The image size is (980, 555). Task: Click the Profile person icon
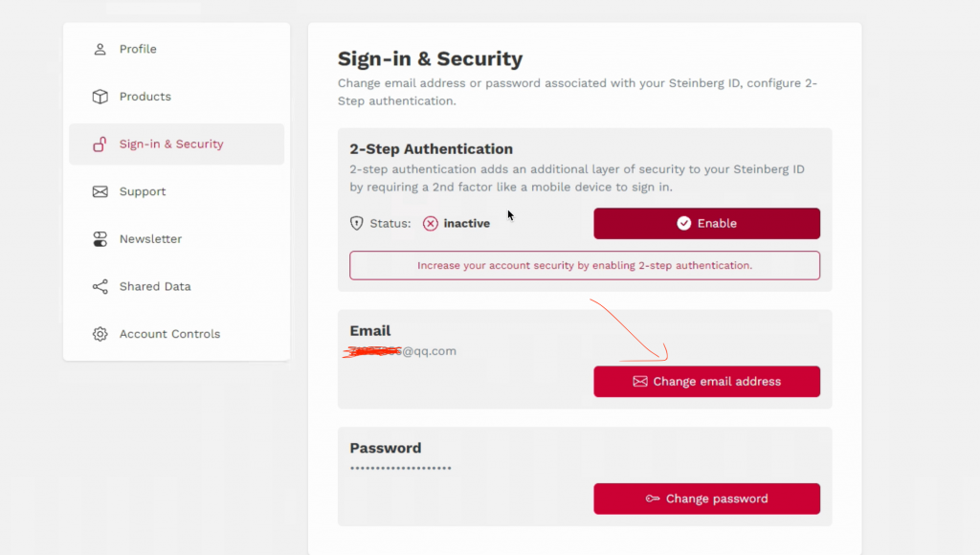coord(100,49)
